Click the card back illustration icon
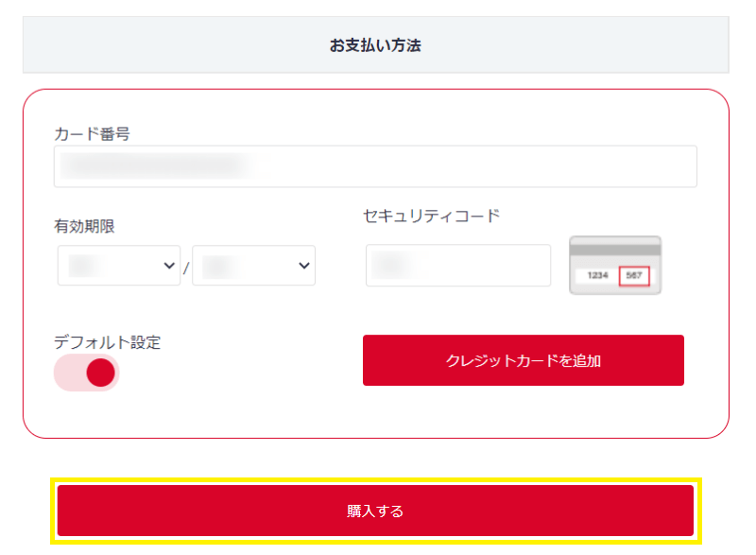The width and height of the screenshot is (756, 555). click(615, 265)
